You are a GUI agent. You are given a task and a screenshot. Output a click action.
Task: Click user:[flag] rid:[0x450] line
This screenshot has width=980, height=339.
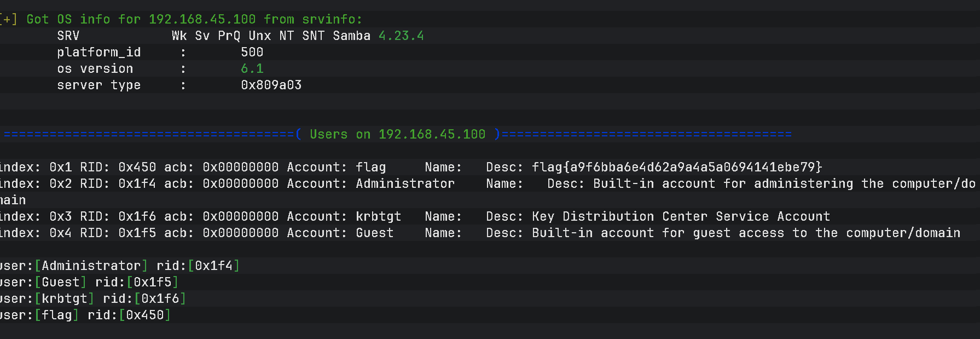(85, 315)
